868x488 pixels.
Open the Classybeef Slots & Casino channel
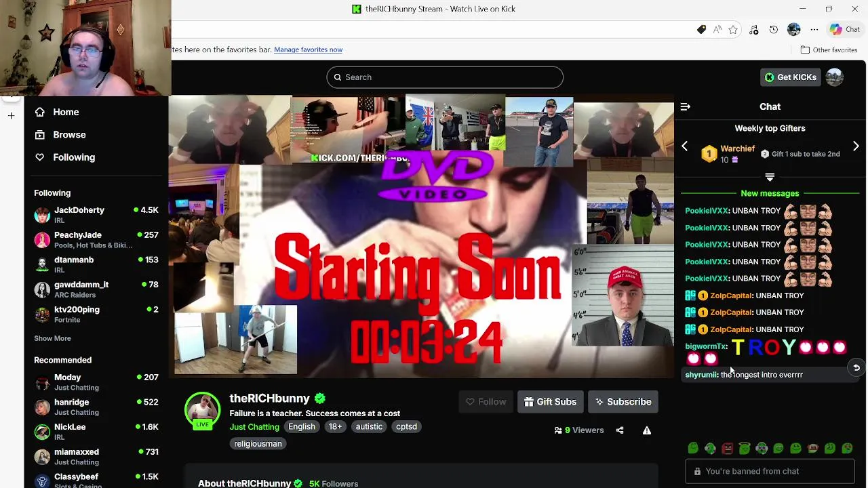pos(96,480)
